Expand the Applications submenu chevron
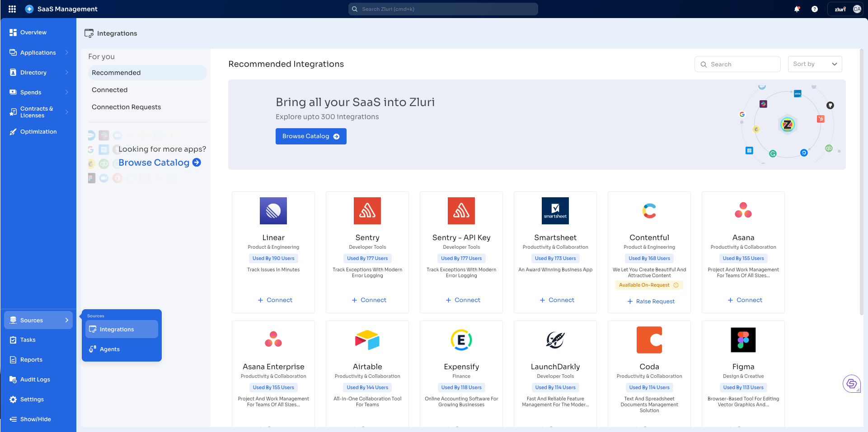This screenshot has height=432, width=868. coord(67,52)
